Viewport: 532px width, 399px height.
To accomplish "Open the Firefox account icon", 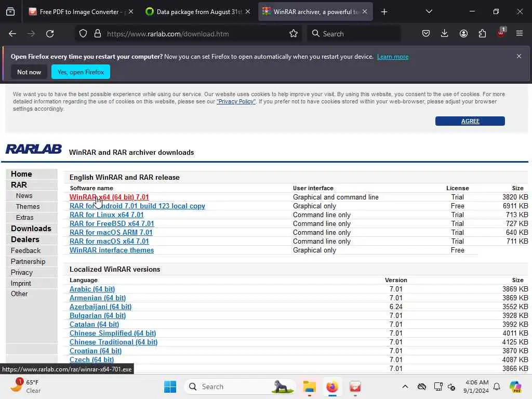I will [x=463, y=34].
